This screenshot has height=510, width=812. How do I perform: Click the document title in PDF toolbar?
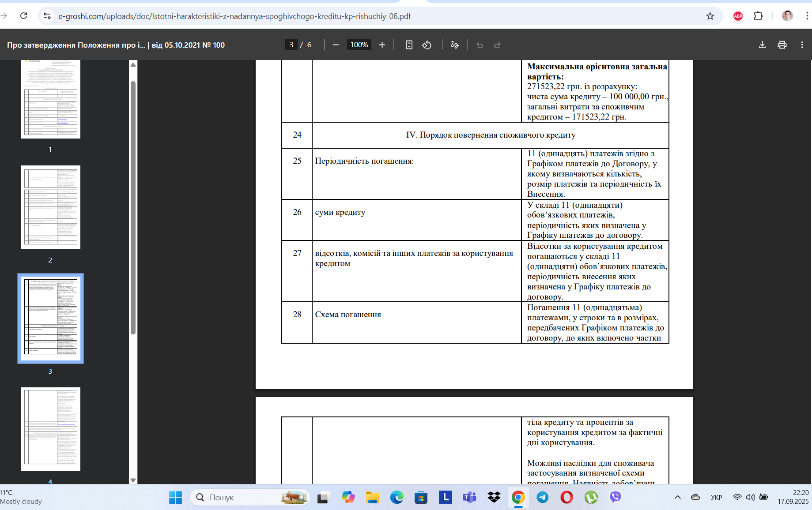pos(116,45)
